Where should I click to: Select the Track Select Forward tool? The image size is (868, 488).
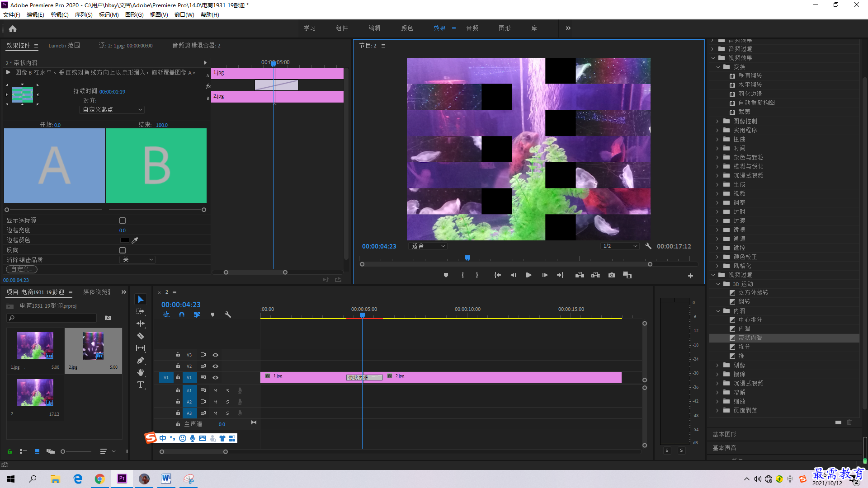(x=141, y=311)
